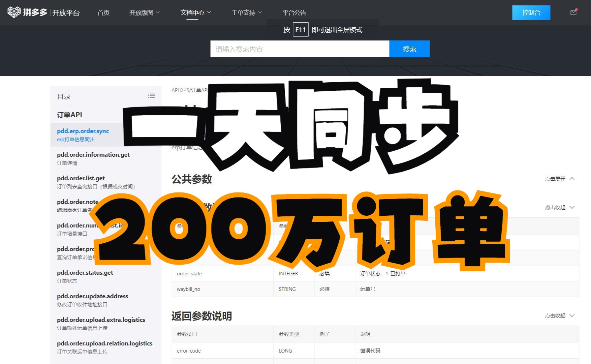This screenshot has height=364, width=591.
Task: Click the 公共参数 section heading
Action: click(x=192, y=179)
